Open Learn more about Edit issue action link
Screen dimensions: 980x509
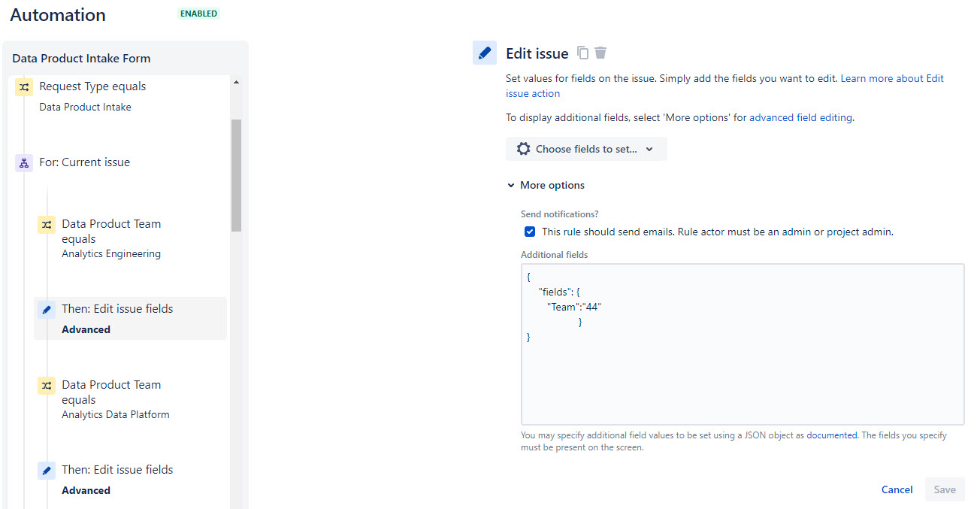click(724, 86)
